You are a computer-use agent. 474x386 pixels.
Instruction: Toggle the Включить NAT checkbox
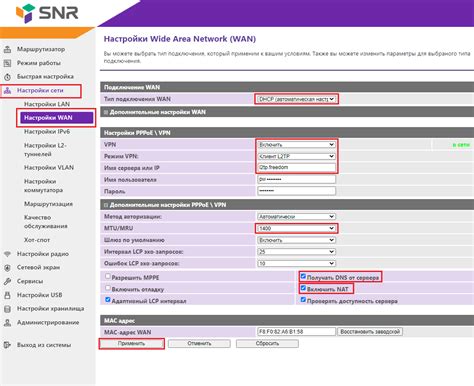pyautogui.click(x=303, y=288)
